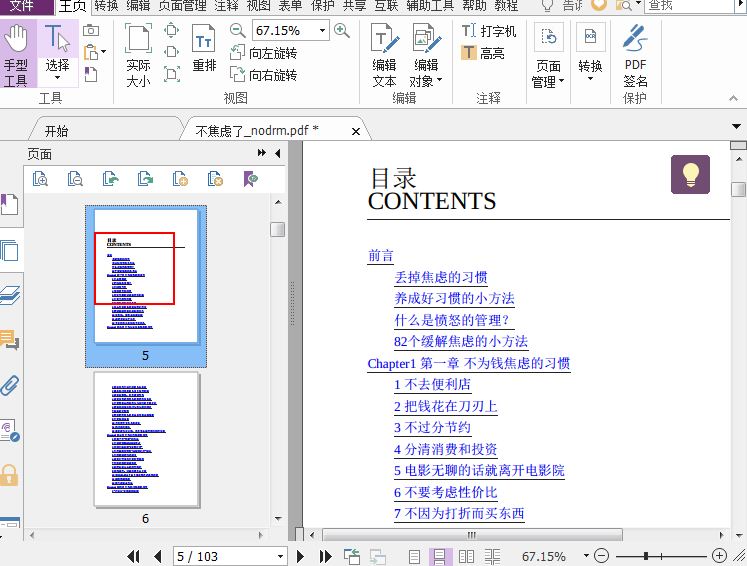Open the Select tool dropdown arrow
This screenshot has width=747, height=566.
point(57,78)
